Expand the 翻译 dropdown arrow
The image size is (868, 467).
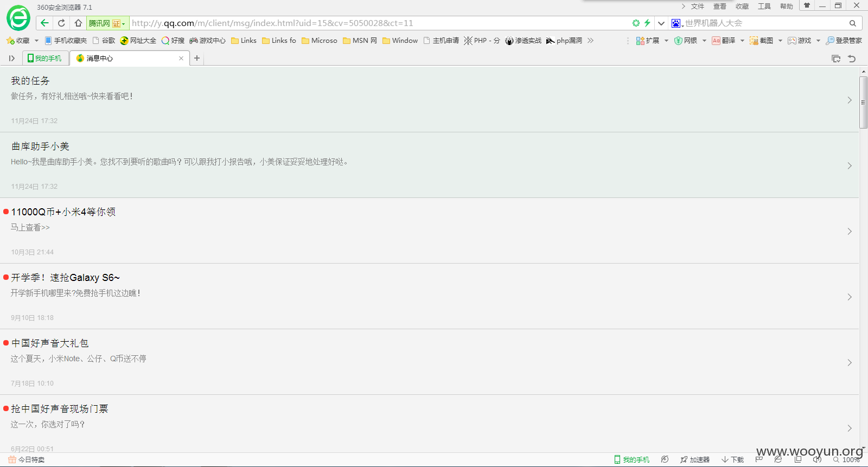742,41
